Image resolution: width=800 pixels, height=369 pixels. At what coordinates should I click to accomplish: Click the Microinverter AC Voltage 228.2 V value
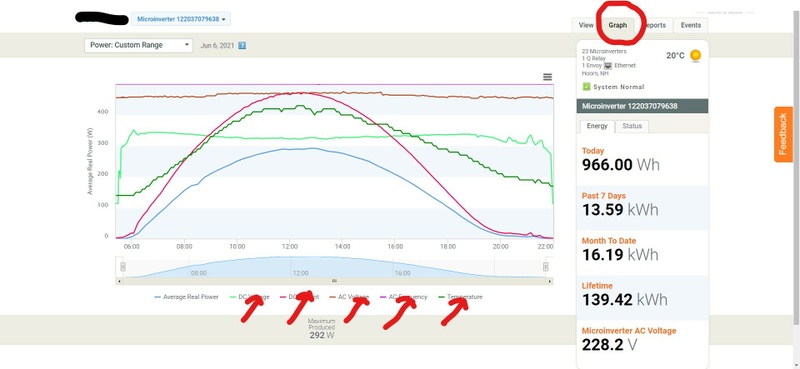pyautogui.click(x=610, y=345)
